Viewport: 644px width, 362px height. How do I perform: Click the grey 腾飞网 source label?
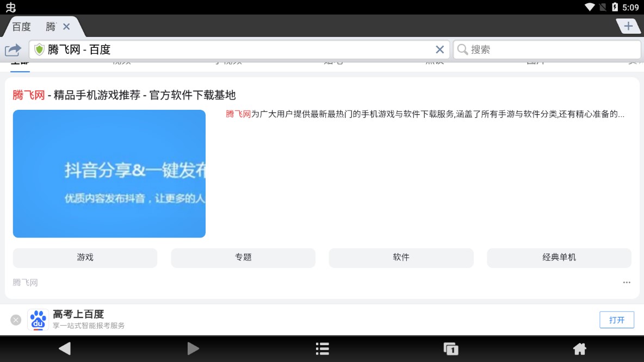[x=25, y=283]
